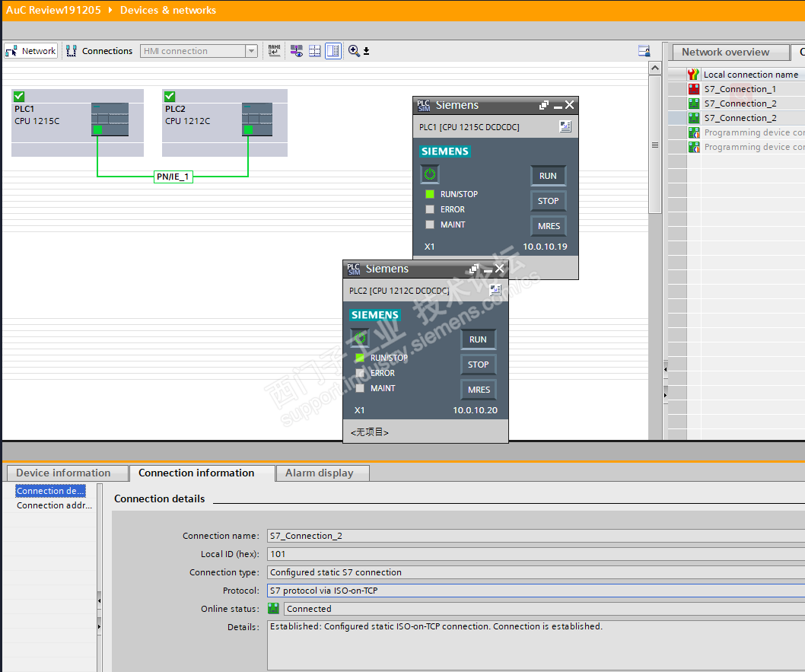
Task: Click the Connections button in toolbar
Action: tap(99, 51)
